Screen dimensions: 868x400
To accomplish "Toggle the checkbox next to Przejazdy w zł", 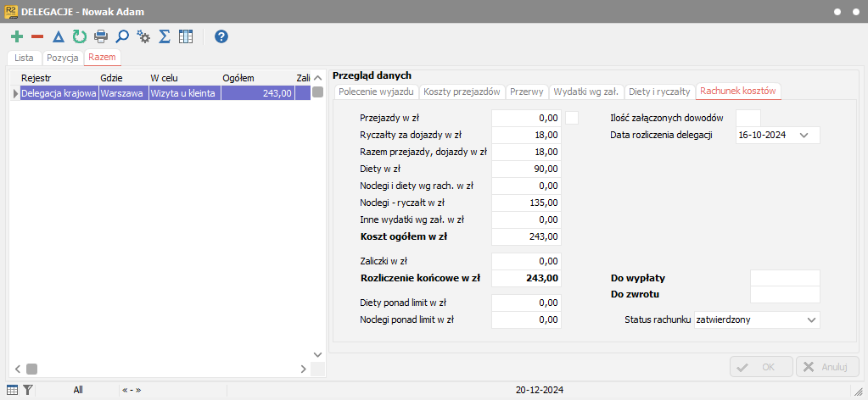I will coord(572,118).
